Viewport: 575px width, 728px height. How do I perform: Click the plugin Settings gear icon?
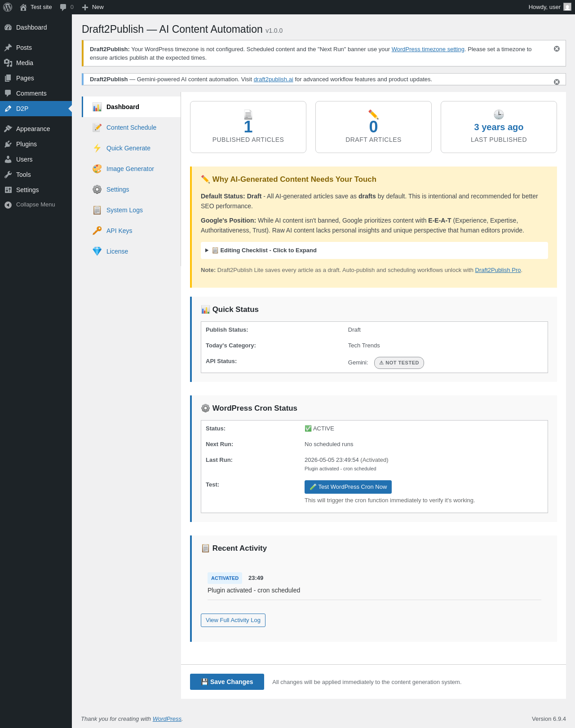(97, 189)
